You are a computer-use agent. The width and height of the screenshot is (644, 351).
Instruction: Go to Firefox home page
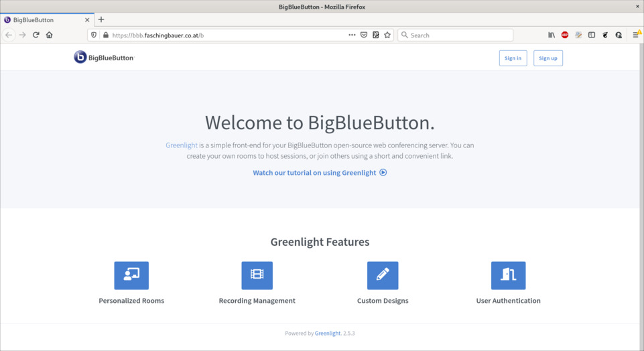[50, 35]
